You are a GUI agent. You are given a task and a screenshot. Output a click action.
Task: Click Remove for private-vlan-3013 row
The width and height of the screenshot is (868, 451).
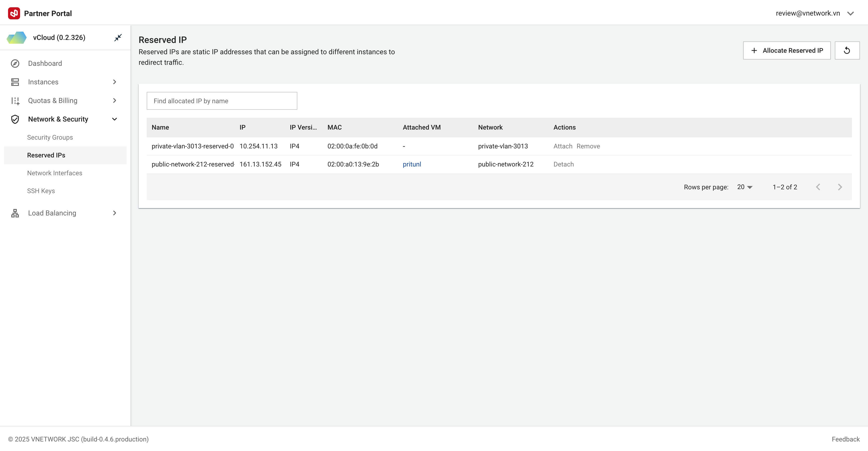[x=588, y=146]
